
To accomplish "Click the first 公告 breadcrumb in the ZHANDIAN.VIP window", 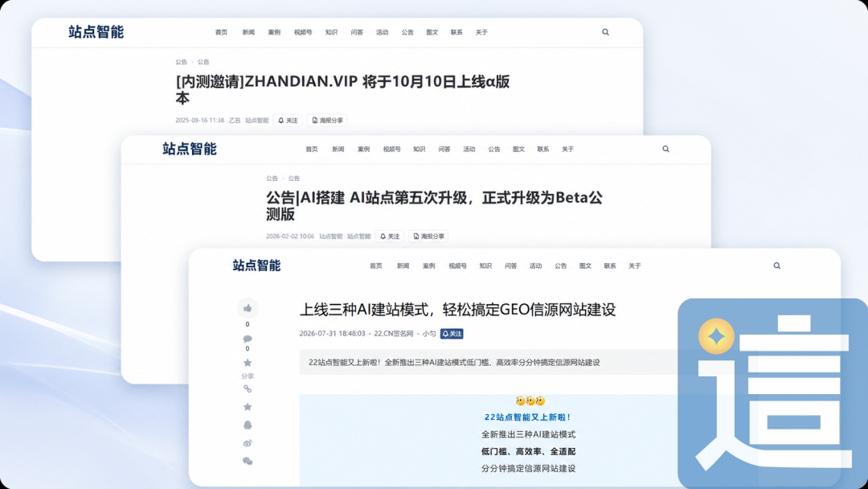I will click(x=181, y=62).
